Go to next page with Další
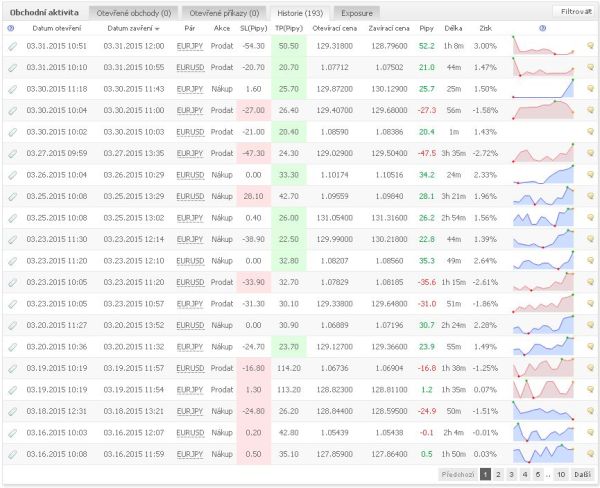Viewport: 600px width, 488px height. tap(584, 475)
